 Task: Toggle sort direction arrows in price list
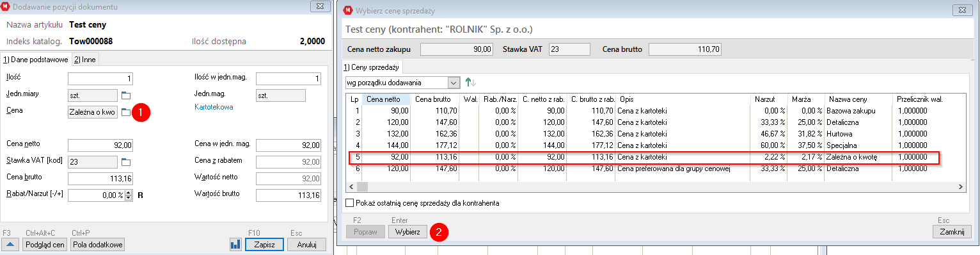(471, 82)
